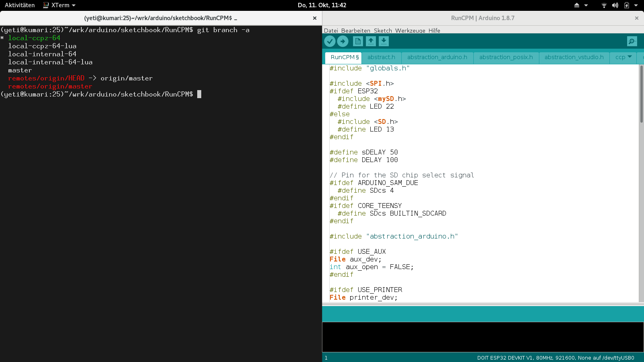Image resolution: width=644 pixels, height=362 pixels.
Task: Click the Aktivitäten button
Action: pos(20,5)
